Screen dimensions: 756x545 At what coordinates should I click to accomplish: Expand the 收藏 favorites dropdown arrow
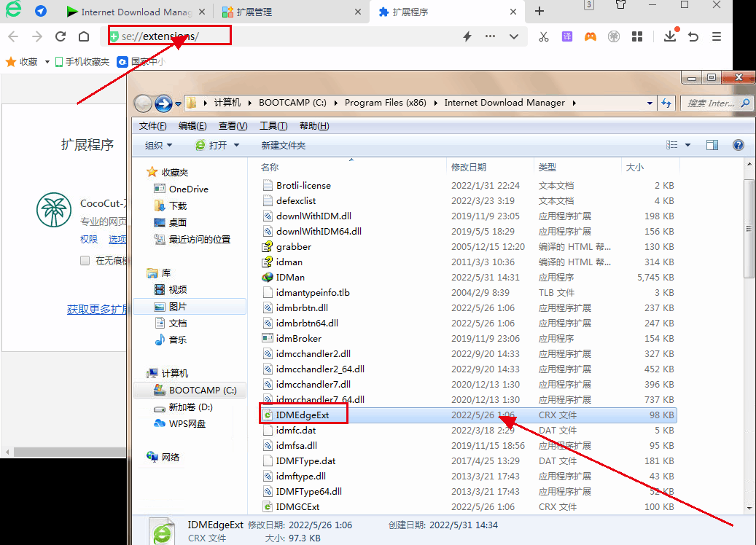pyautogui.click(x=47, y=62)
